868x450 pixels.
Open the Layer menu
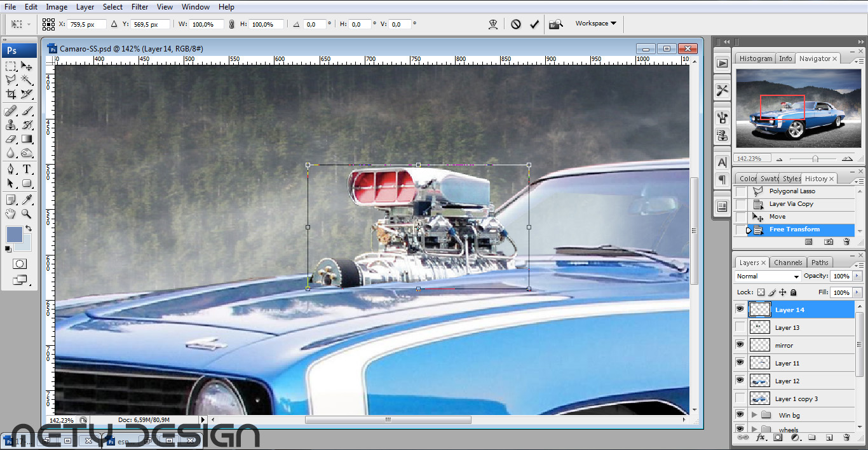85,7
